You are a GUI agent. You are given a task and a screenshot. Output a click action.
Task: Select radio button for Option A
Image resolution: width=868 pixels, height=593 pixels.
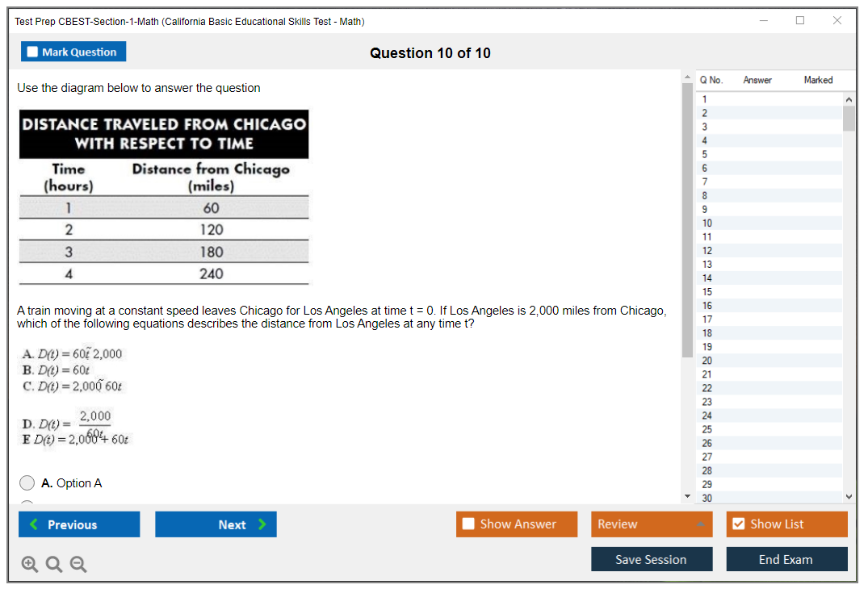point(27,483)
